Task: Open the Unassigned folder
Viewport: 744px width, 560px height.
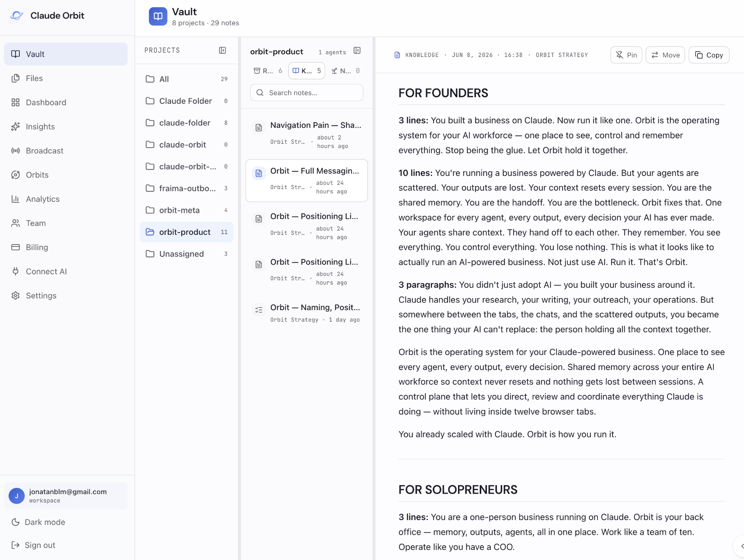Action: [x=186, y=254]
